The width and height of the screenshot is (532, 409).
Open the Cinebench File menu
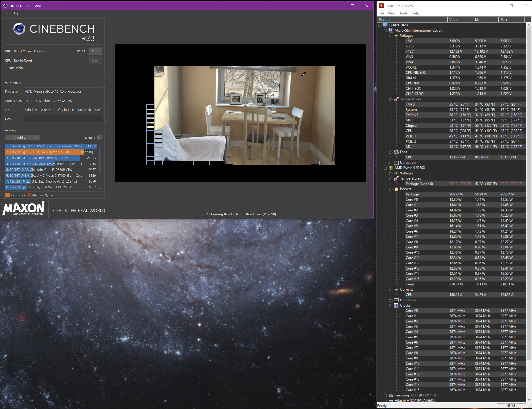pos(6,13)
